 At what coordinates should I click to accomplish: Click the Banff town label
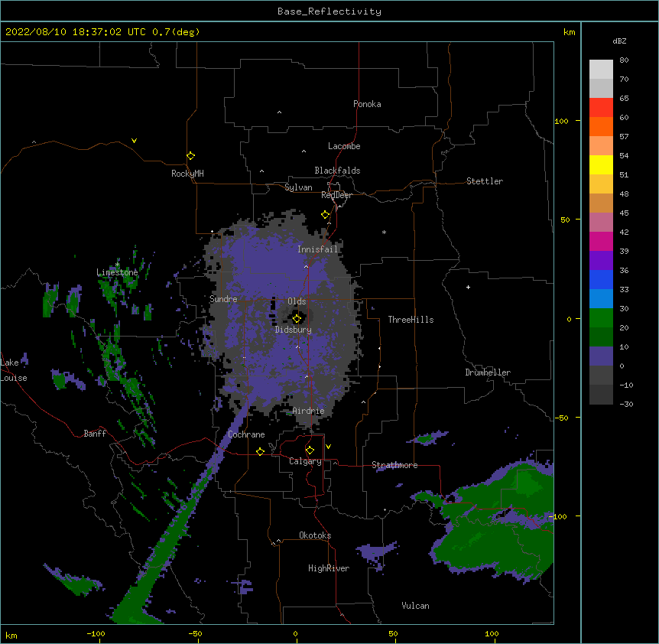click(95, 434)
